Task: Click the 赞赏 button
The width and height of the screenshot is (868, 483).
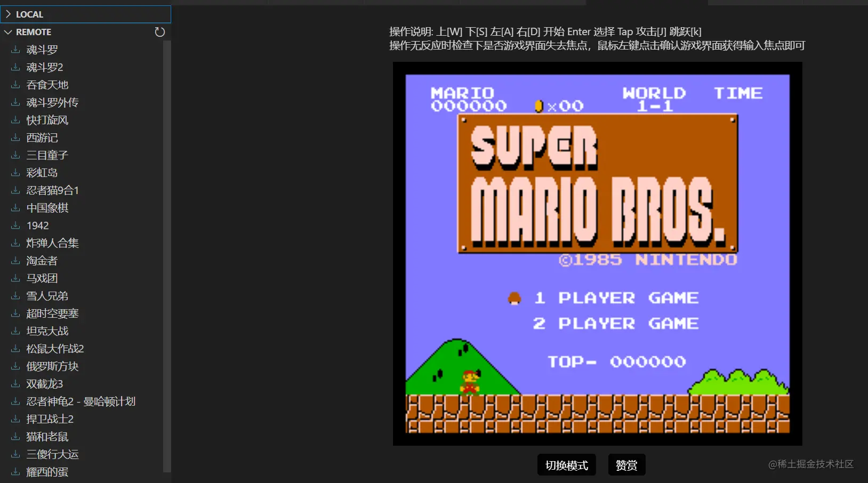Action: 626,465
